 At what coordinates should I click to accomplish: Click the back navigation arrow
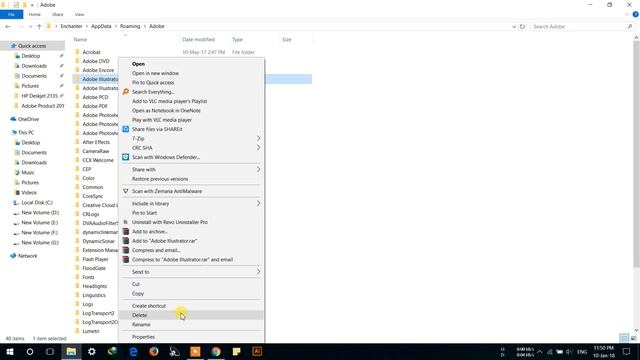coord(8,27)
